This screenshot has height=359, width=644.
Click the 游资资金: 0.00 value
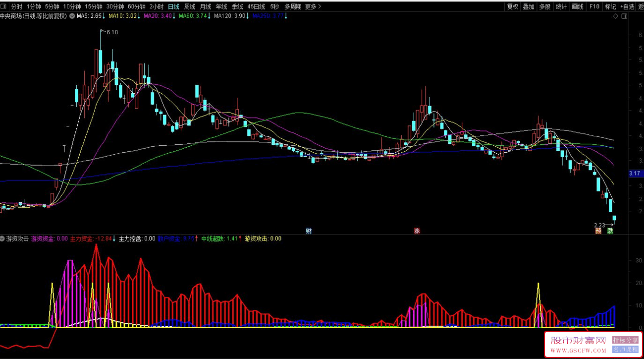point(49,239)
